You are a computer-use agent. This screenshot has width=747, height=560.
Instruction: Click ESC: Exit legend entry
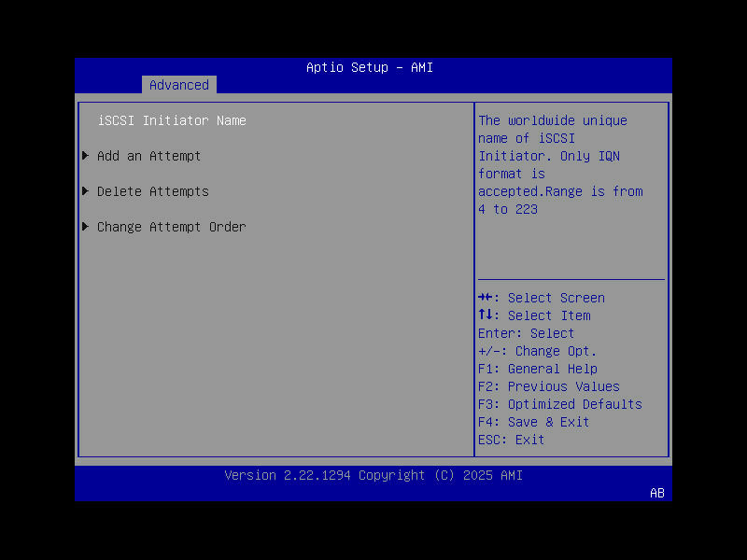[514, 440]
